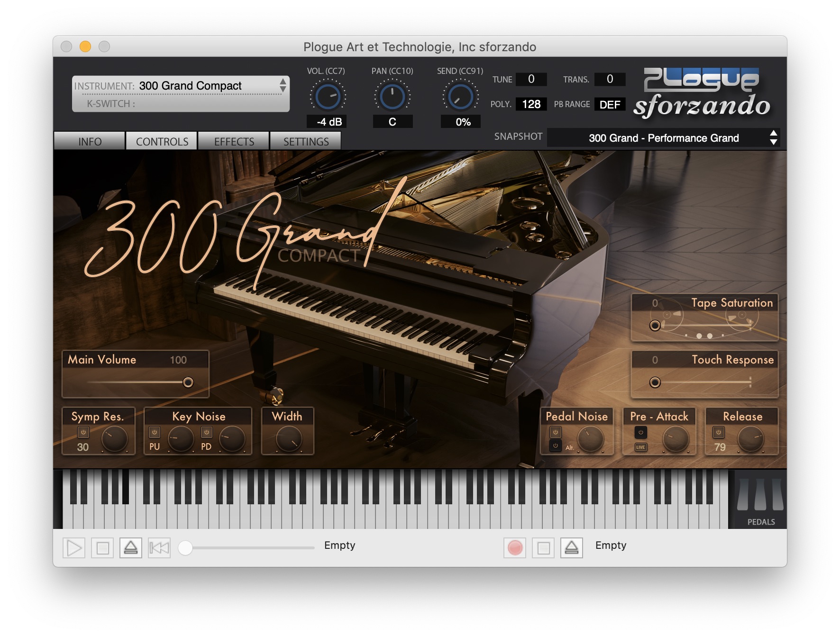Click the Main Volume slider handle
This screenshot has height=637, width=840.
coord(188,382)
